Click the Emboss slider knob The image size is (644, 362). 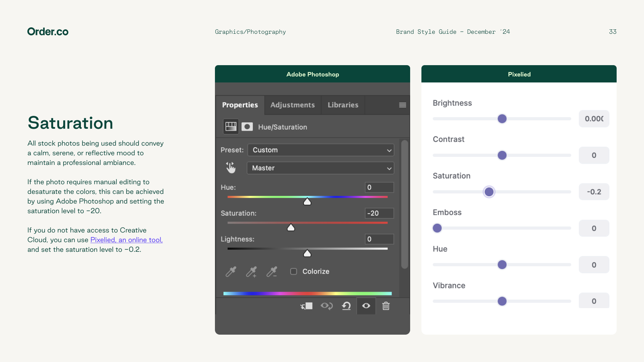[x=437, y=228]
